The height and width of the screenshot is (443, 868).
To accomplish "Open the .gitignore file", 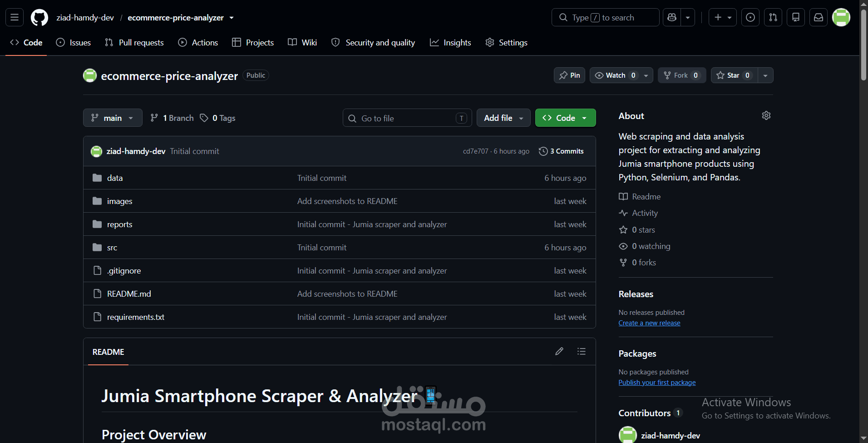I will (x=124, y=271).
